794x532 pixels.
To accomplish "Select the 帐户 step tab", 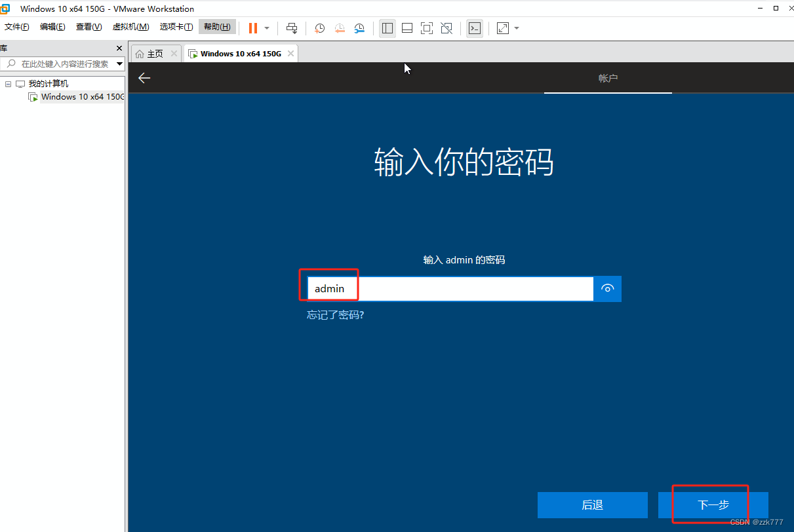I will pyautogui.click(x=608, y=78).
